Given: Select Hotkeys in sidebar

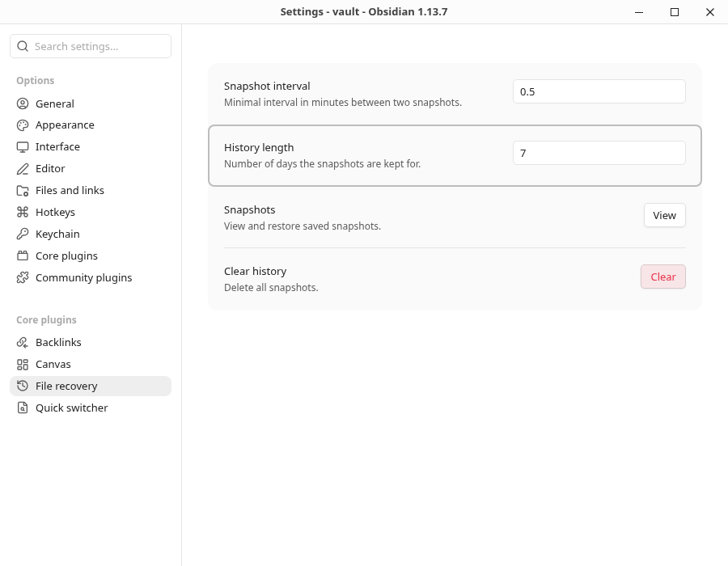Looking at the screenshot, I should pyautogui.click(x=91, y=213).
